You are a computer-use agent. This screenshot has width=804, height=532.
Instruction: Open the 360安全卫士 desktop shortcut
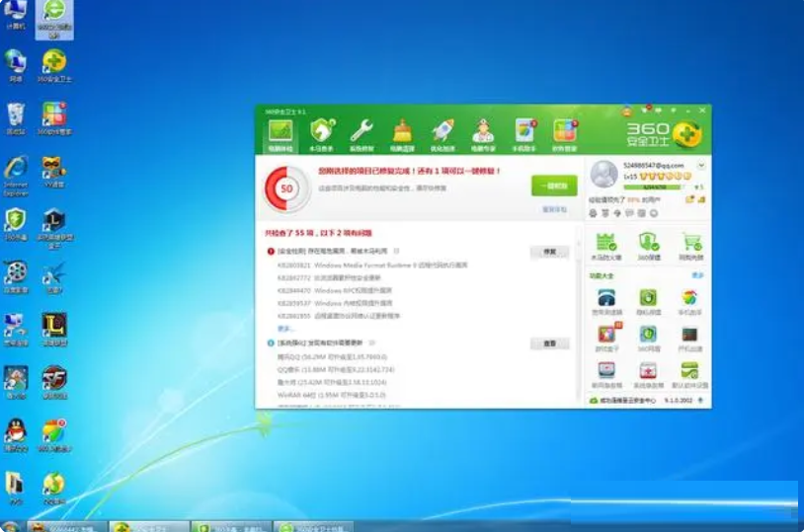54,65
